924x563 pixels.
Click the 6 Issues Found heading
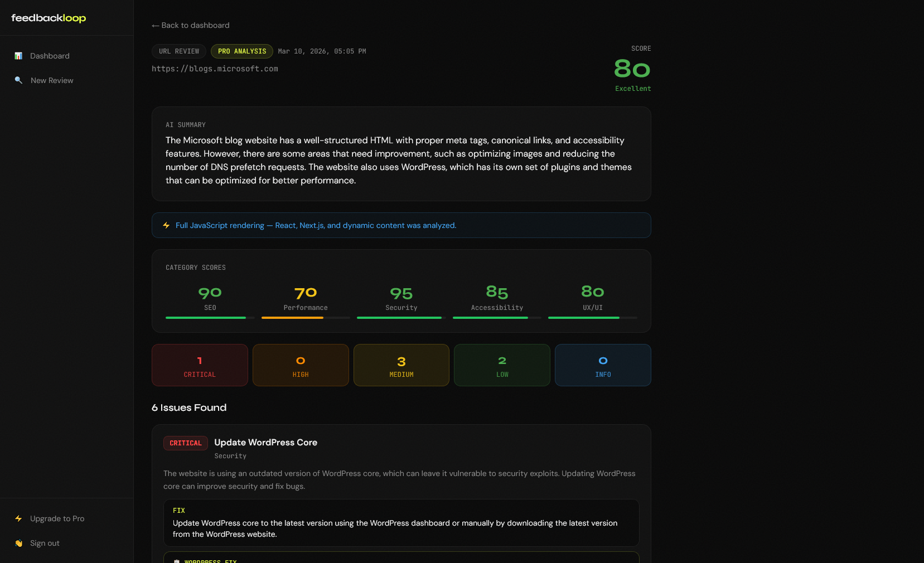[189, 407]
